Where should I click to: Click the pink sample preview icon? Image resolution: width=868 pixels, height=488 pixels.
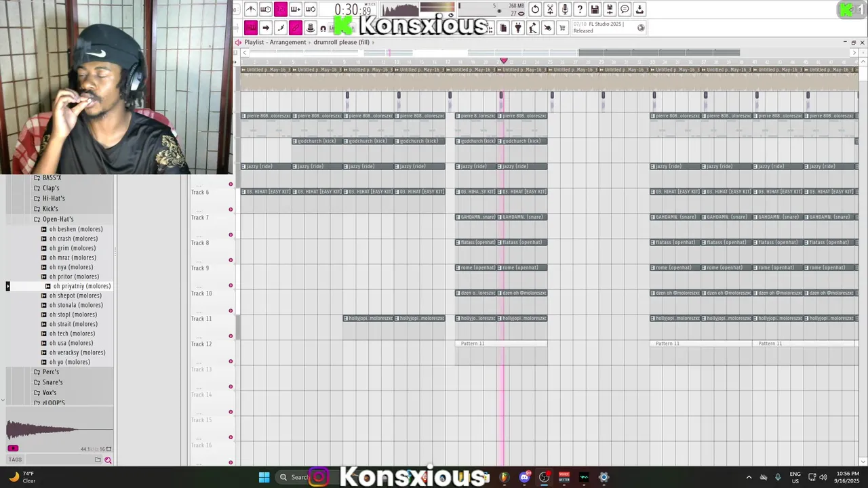[x=13, y=448]
